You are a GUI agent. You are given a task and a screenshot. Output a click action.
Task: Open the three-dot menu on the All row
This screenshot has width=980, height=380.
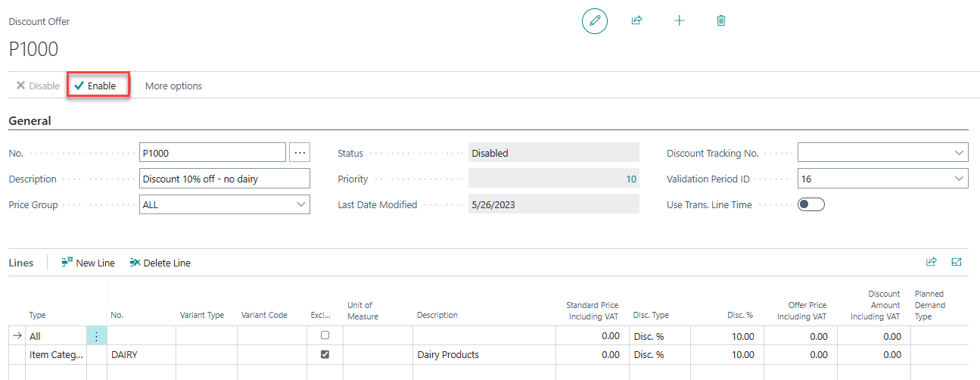[96, 336]
